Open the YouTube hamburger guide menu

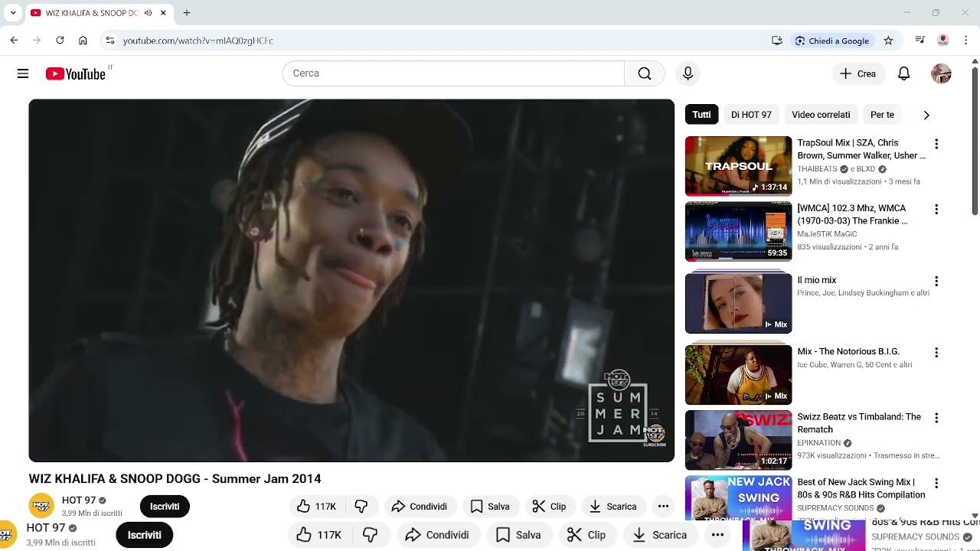pos(23,73)
